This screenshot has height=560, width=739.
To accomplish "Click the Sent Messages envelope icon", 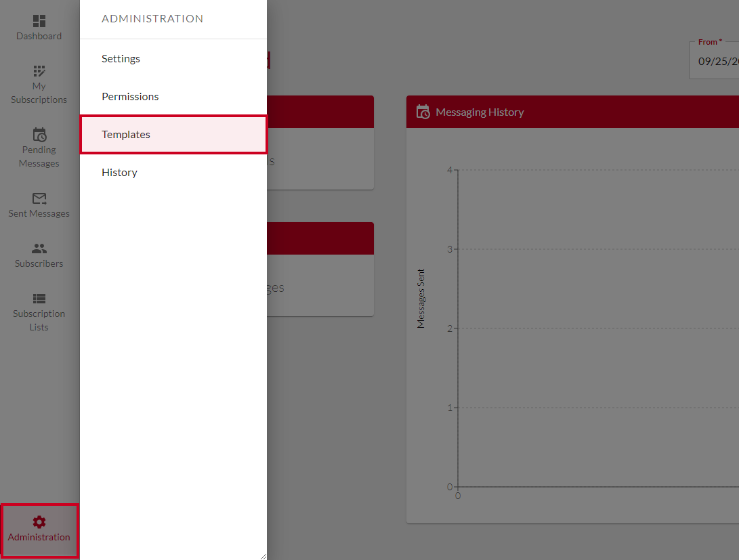I will (x=39, y=199).
